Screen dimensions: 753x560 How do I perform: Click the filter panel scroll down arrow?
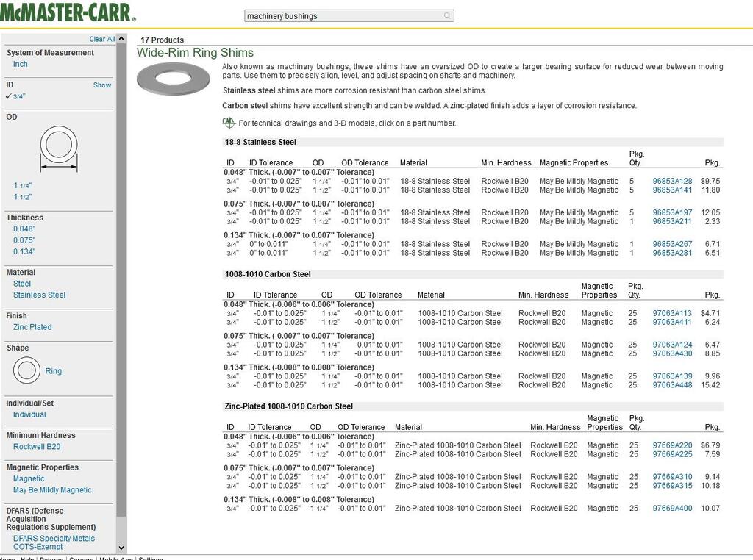(x=121, y=548)
